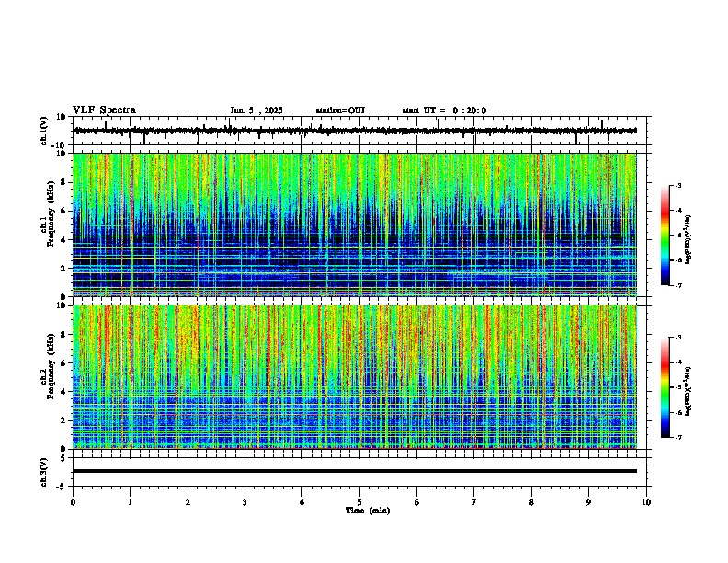Click the "VLF Spectra" plot title
This screenshot has width=728, height=563.
104,110
